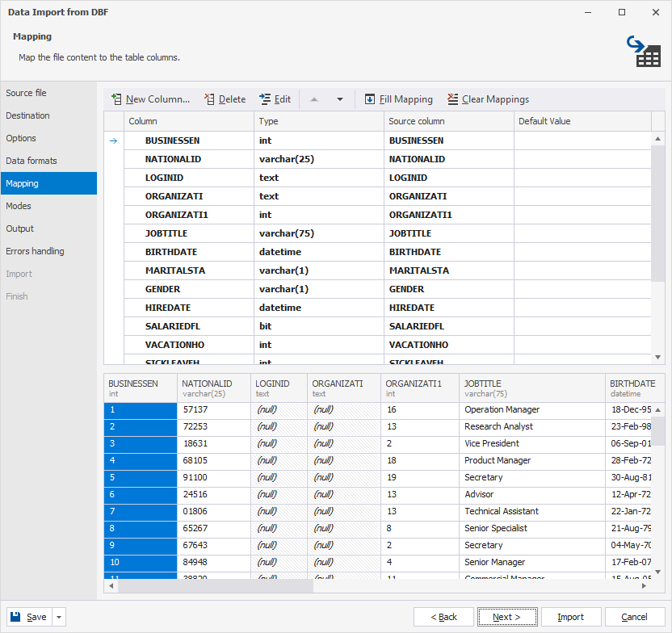Click the Column header in mapping grid

188,121
